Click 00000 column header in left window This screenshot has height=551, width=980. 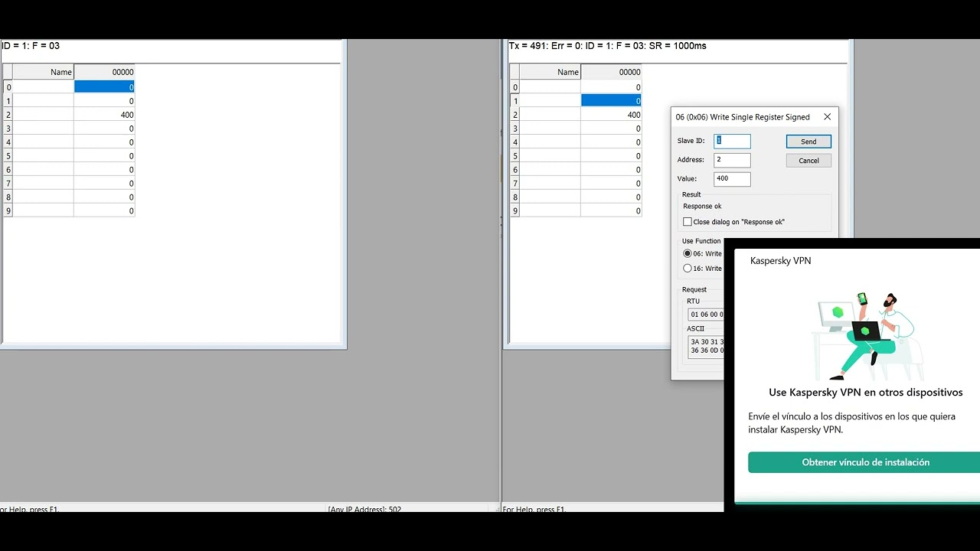104,72
